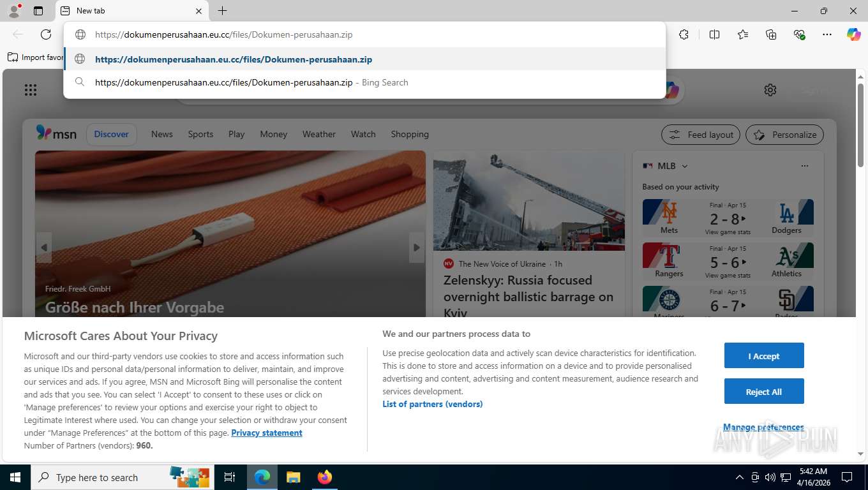The image size is (868, 490).
Task: Select the Discover tab
Action: pyautogui.click(x=112, y=134)
